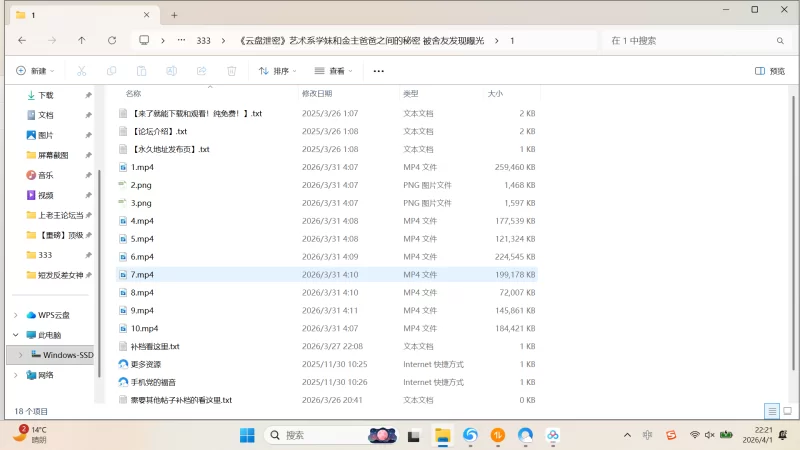Click the Delete trash icon in the toolbar
Screen dimensions: 800x450
(231, 71)
